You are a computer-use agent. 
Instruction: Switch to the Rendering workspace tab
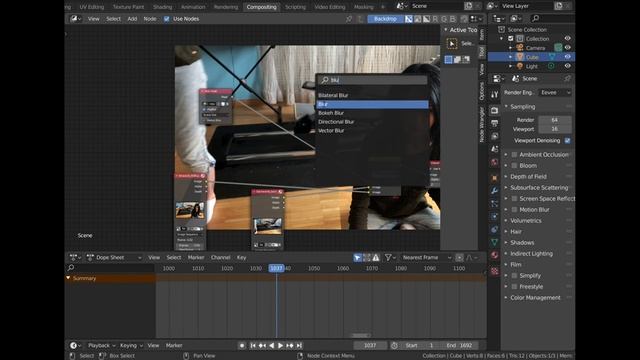pos(226,7)
